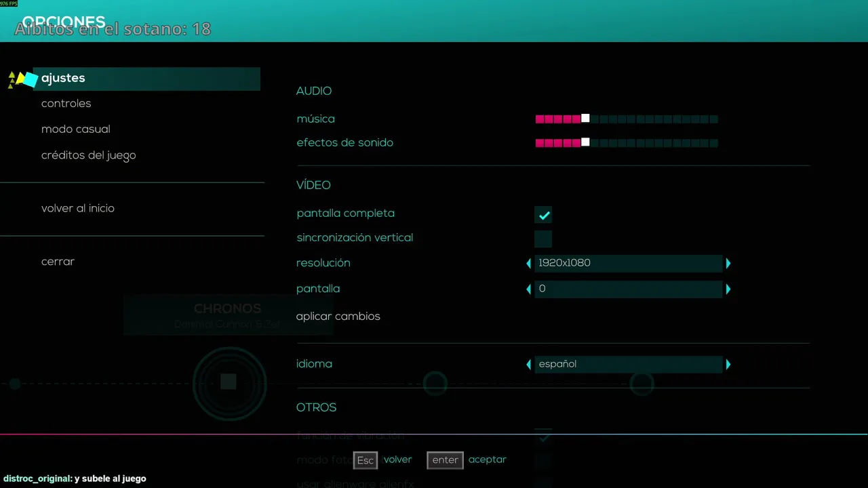
Task: Uncheck pantalla completa checkbox
Action: (x=543, y=215)
